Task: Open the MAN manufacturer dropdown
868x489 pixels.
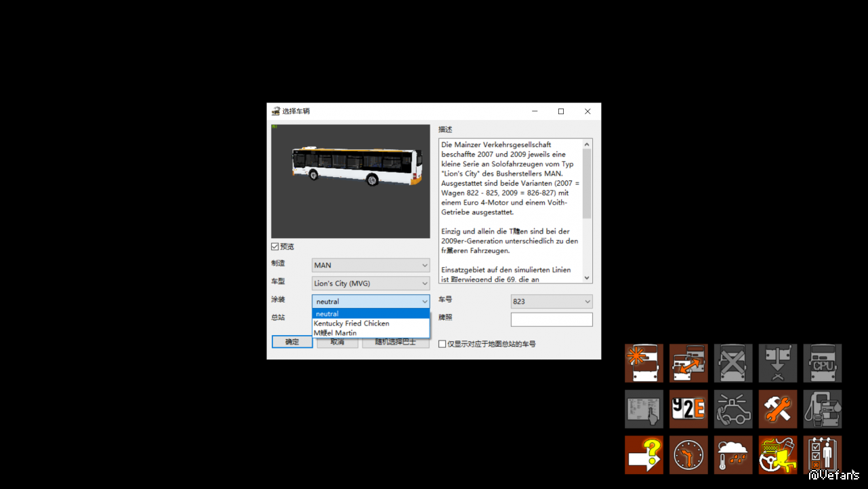Action: pyautogui.click(x=371, y=265)
